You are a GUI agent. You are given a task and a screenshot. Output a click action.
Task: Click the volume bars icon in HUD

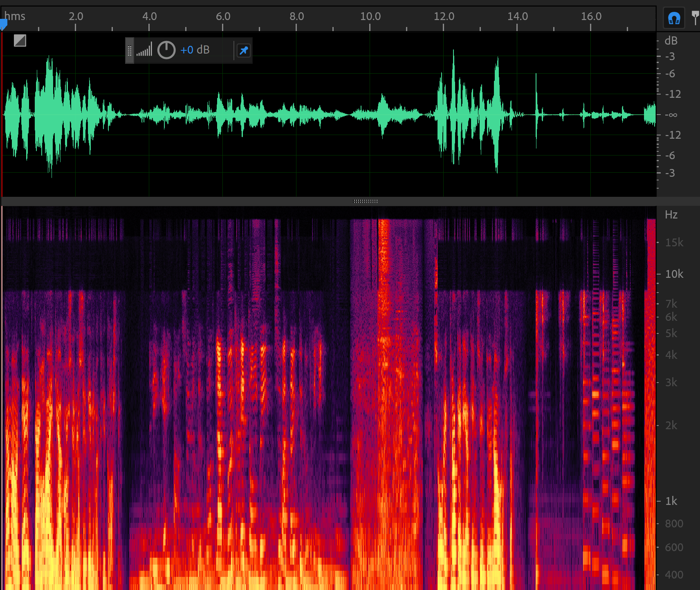(144, 50)
